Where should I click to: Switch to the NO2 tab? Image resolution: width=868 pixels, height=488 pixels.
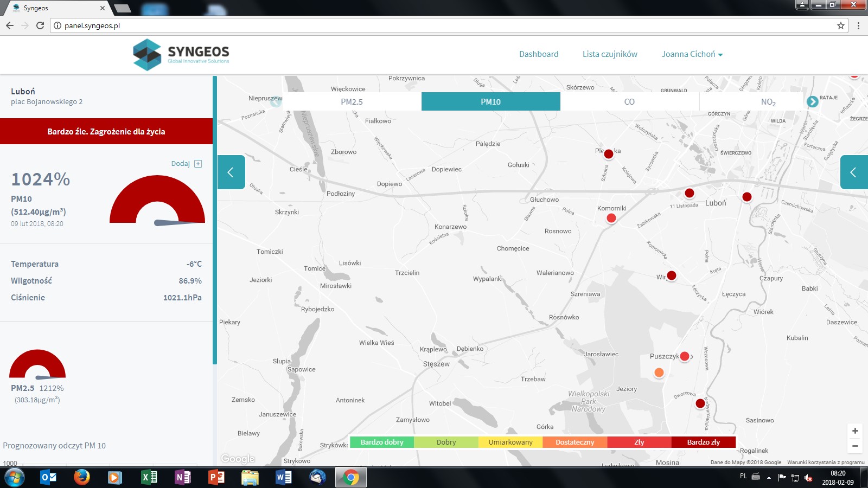coord(768,101)
